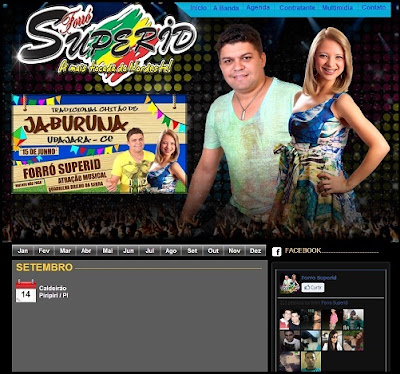This screenshot has width=400, height=374.
Task: Open Forro Superid Facebook page avatar
Action: pos(290,284)
